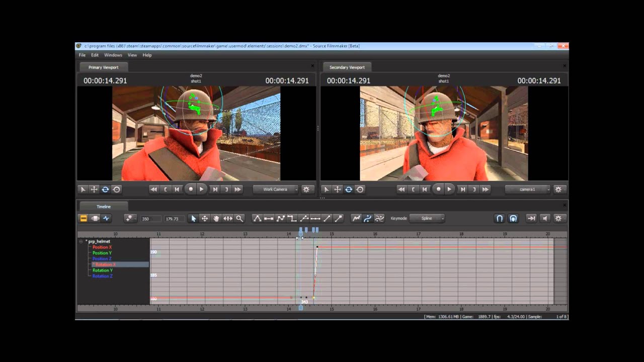Open the Help menu
The height and width of the screenshot is (362, 644).
[x=147, y=55]
